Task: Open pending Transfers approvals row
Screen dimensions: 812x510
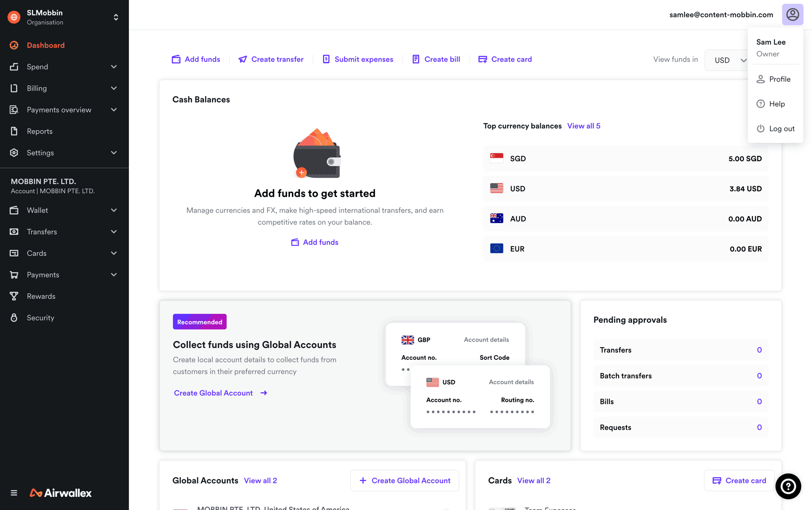Action: click(x=680, y=350)
